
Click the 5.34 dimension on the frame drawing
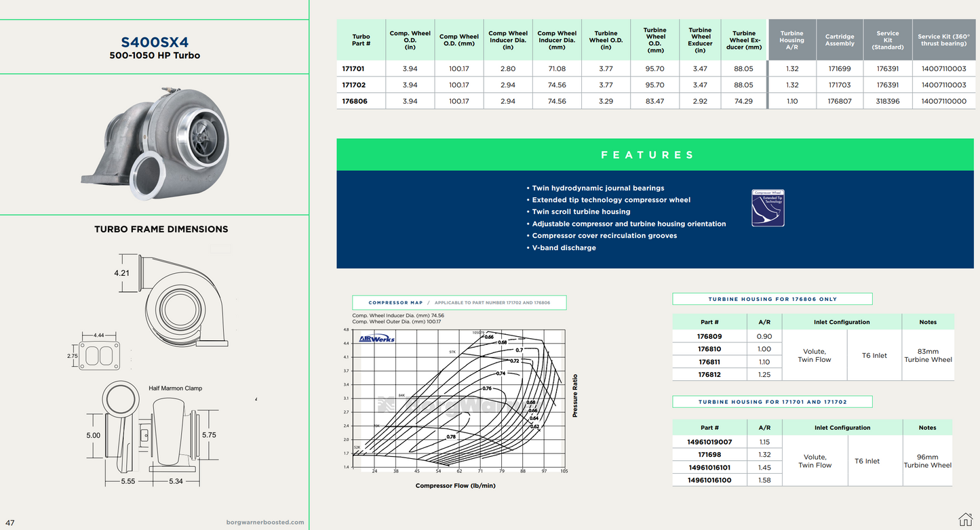coord(175,481)
